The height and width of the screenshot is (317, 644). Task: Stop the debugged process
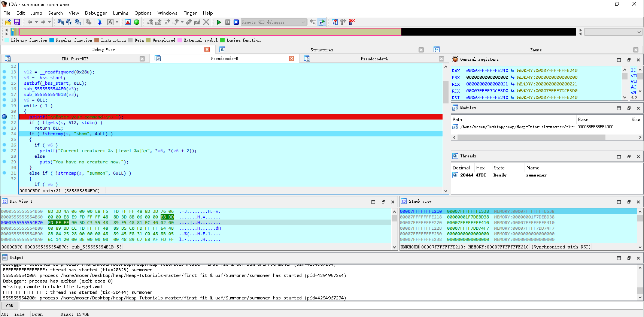pyautogui.click(x=236, y=22)
